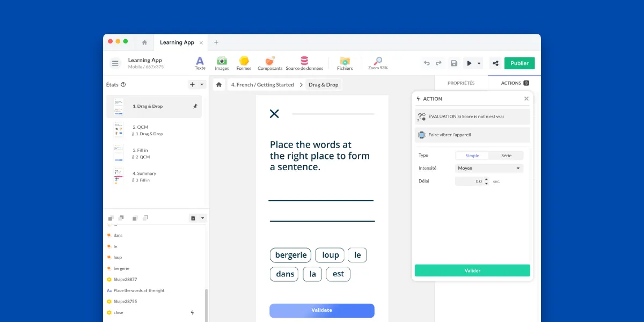Click the green Valider button

tap(472, 270)
